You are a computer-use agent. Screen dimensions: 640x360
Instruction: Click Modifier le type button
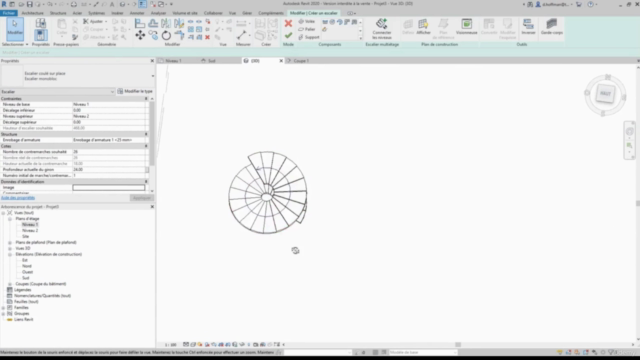point(135,91)
